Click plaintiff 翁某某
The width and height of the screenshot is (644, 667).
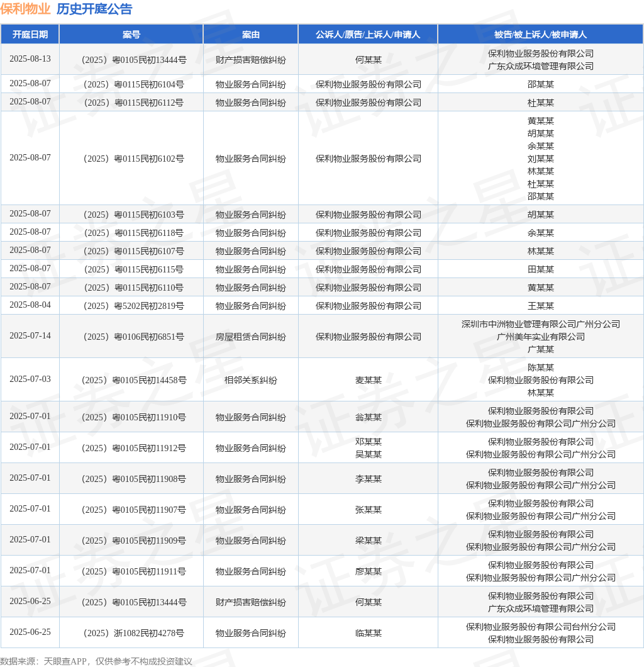pos(368,417)
